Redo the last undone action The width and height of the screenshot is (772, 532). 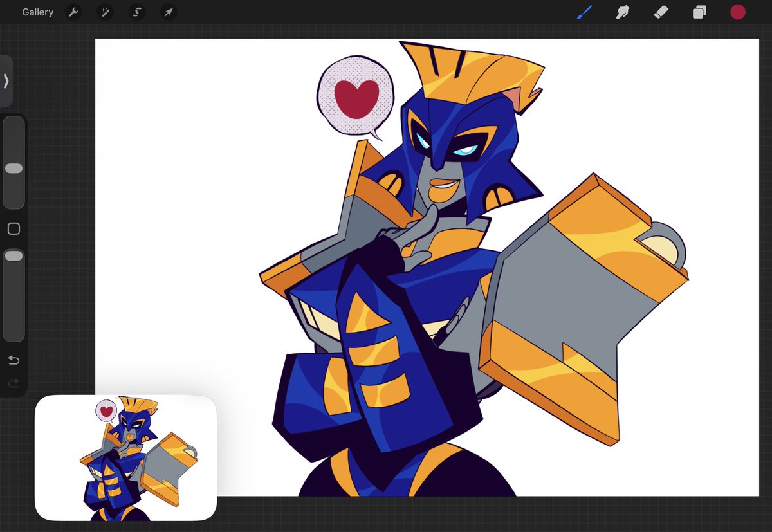click(14, 383)
